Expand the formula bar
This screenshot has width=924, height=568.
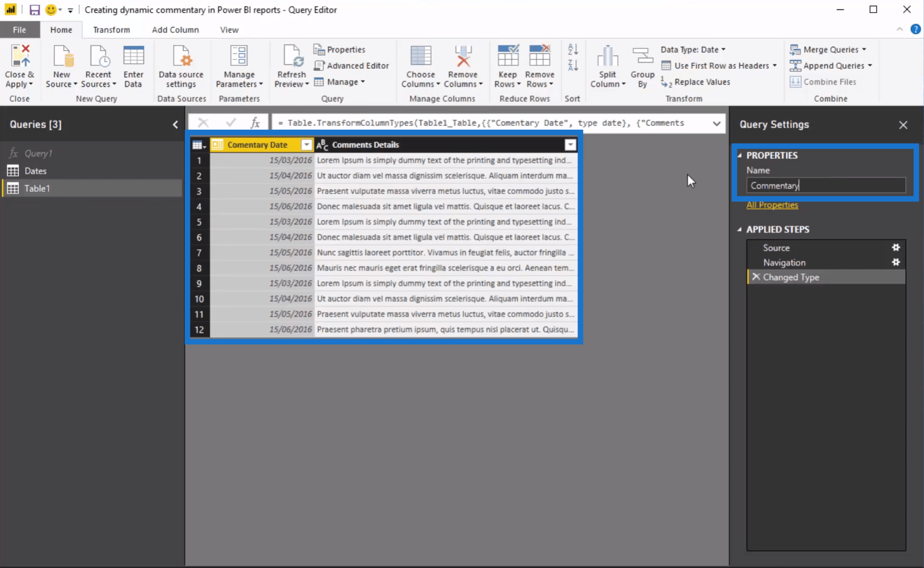(717, 123)
